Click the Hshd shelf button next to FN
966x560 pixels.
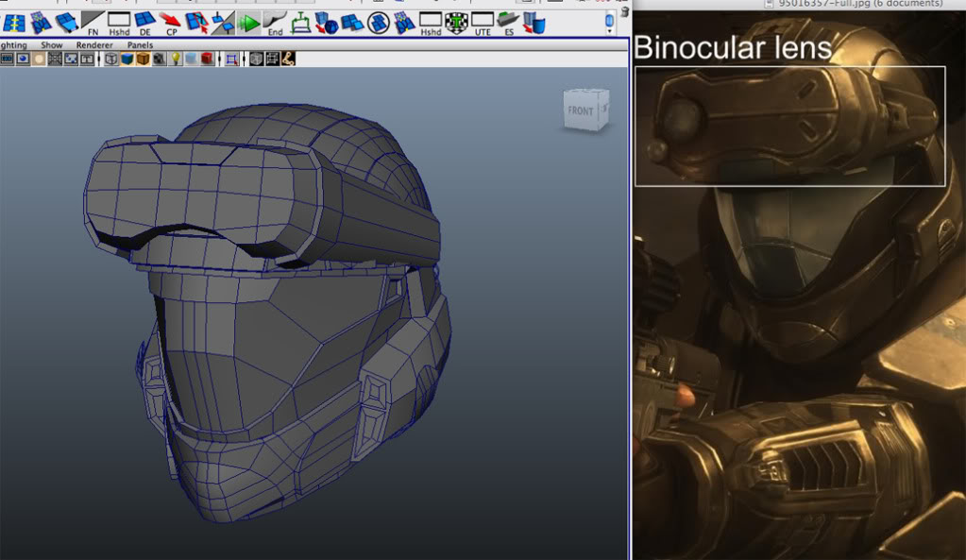[x=119, y=24]
